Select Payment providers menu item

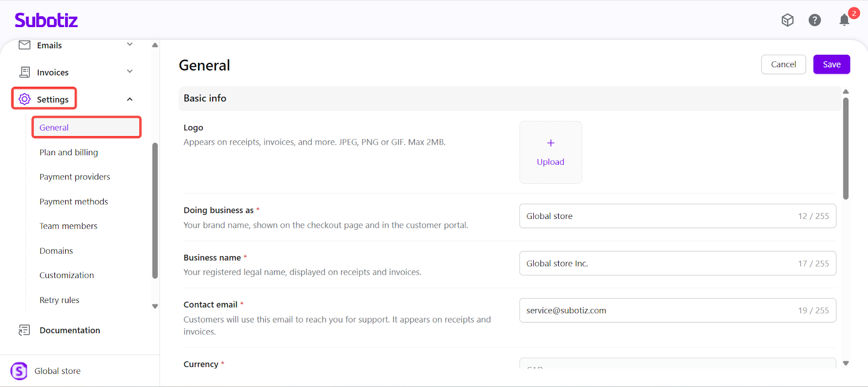point(75,177)
